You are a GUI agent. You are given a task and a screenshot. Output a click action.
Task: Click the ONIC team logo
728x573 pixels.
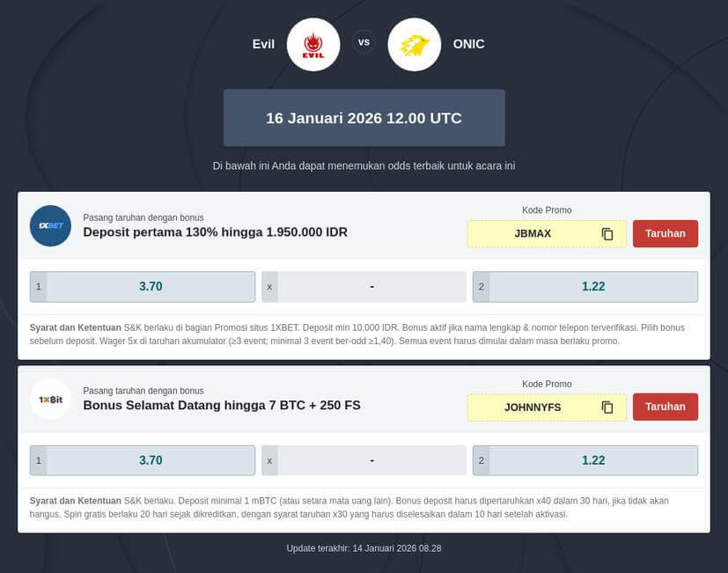coord(414,44)
